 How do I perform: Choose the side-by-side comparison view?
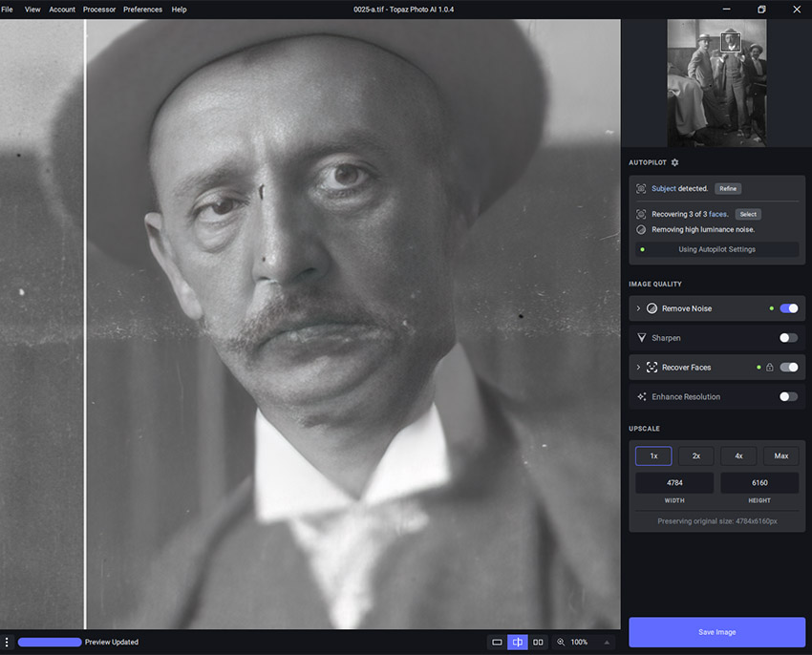538,643
